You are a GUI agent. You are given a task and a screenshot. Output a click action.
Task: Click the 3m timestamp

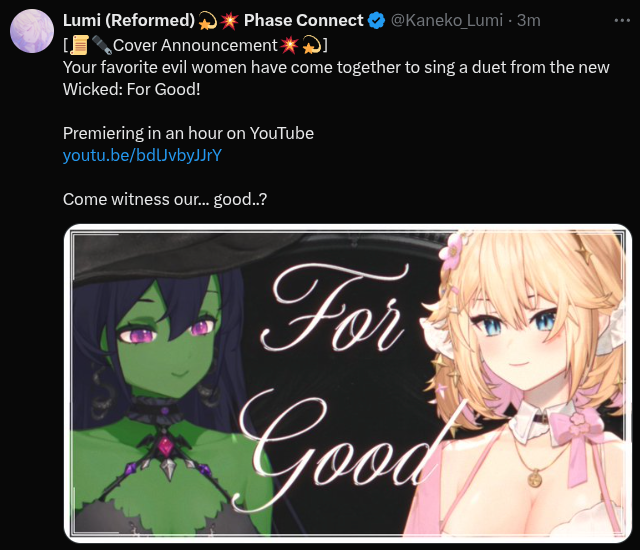coord(529,20)
